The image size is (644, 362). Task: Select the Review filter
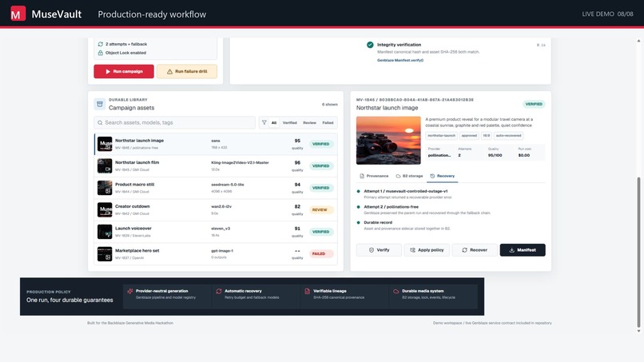coord(310,123)
